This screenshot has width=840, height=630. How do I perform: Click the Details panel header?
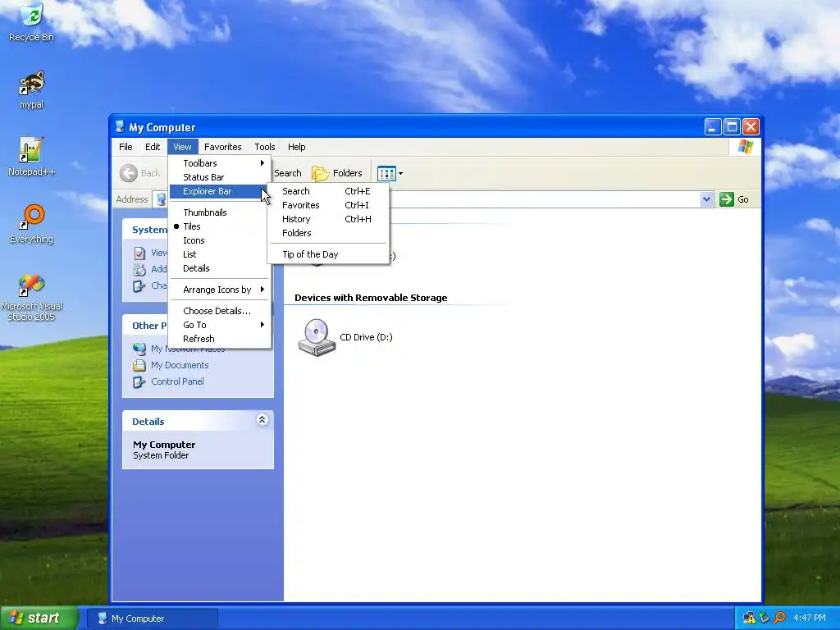[x=199, y=421]
